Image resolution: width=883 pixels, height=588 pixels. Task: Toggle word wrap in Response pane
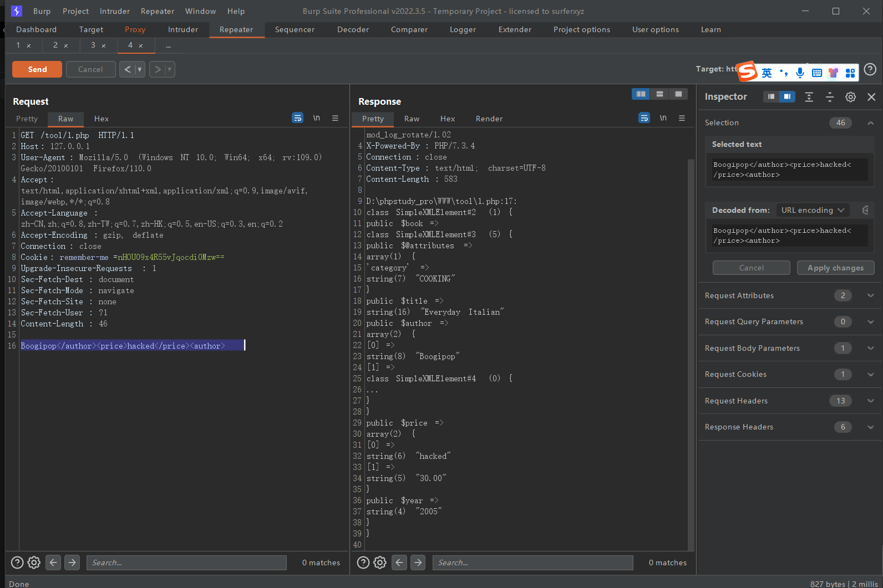(x=644, y=118)
